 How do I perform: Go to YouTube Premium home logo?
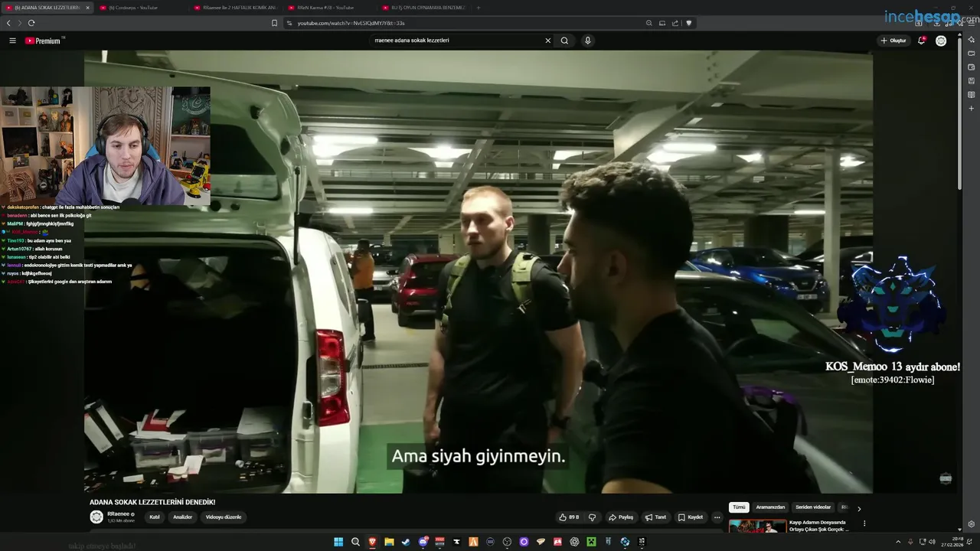click(43, 41)
